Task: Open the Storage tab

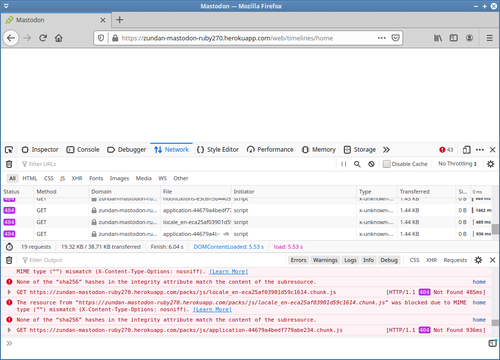Action: coord(360,150)
